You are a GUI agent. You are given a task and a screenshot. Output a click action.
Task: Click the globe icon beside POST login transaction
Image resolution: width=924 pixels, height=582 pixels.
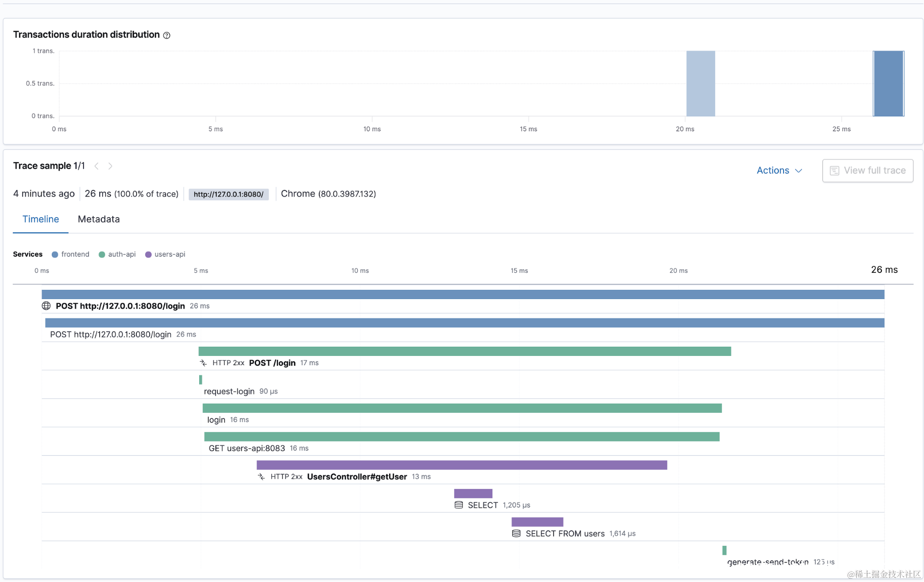[46, 306]
